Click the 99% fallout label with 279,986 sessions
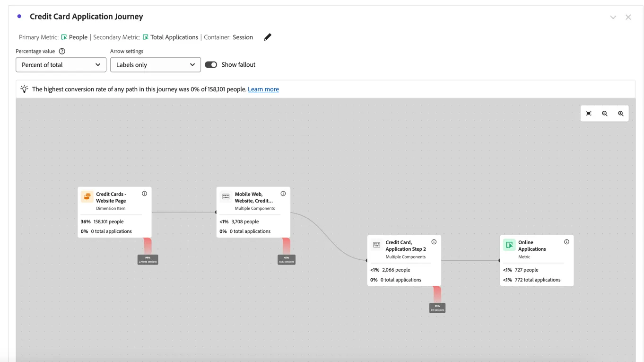Screen dimensions: 644x362 (148, 260)
